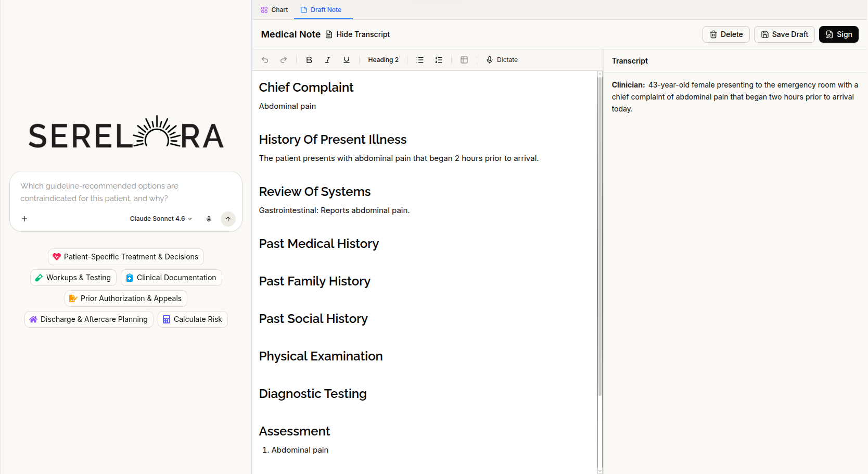This screenshot has width=868, height=474.
Task: Click the plus attachment icon in chat box
Action: tap(24, 219)
